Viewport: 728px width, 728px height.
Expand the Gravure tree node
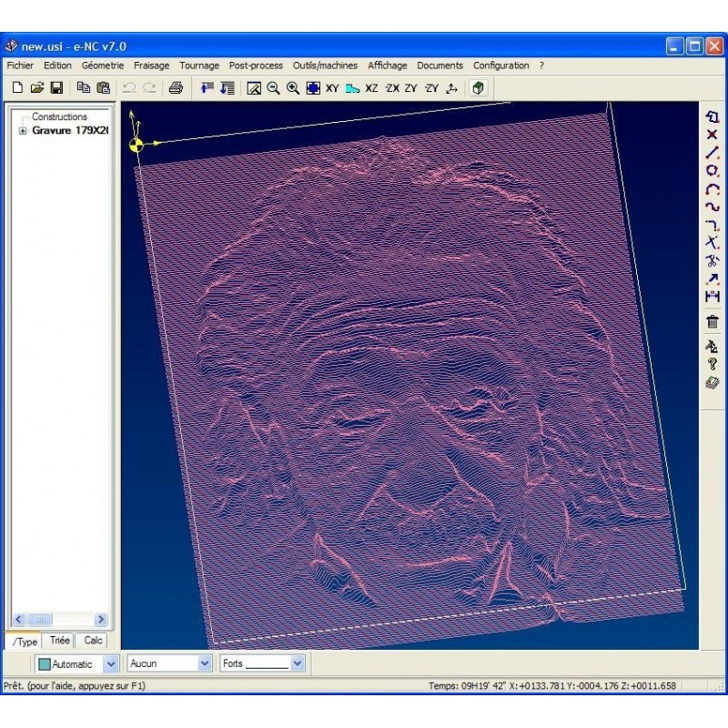click(x=23, y=131)
